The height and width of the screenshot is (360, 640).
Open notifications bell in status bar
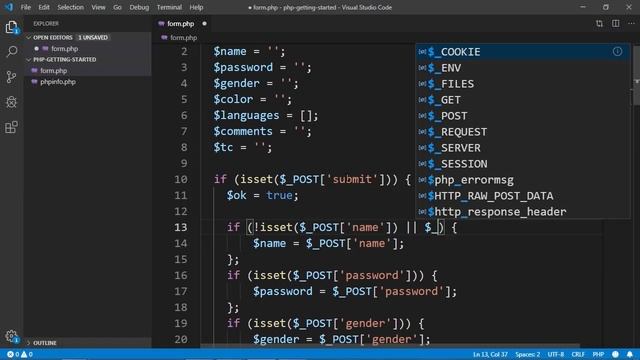[630, 354]
